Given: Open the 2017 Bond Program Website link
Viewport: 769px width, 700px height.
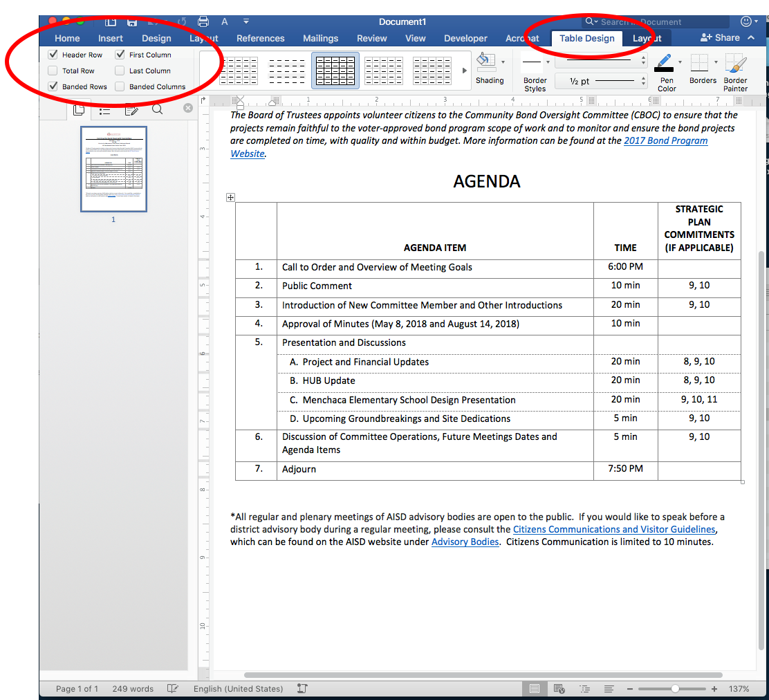Looking at the screenshot, I should click(x=665, y=140).
